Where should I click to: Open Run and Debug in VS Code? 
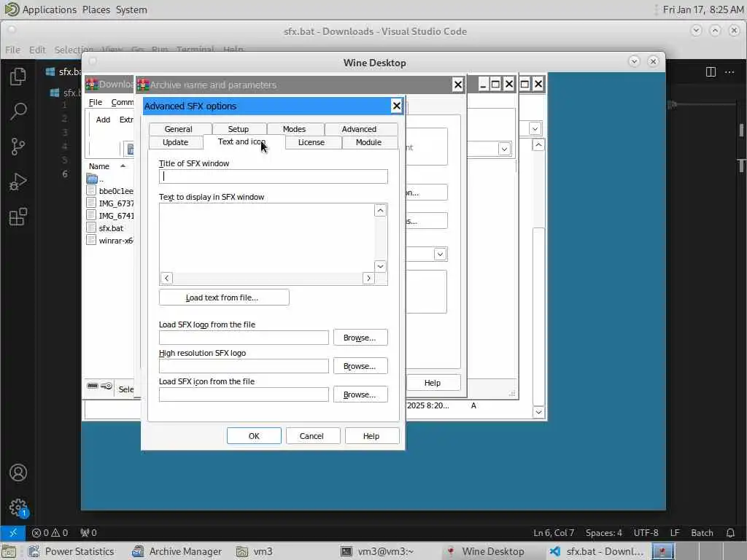pos(18,182)
